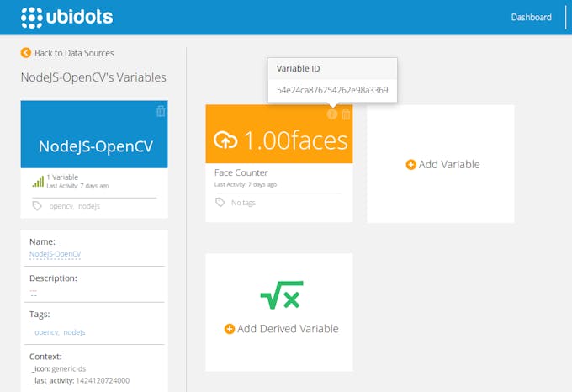The height and width of the screenshot is (392, 572).
Task: Click the square root derived variable icon
Action: pos(281,295)
